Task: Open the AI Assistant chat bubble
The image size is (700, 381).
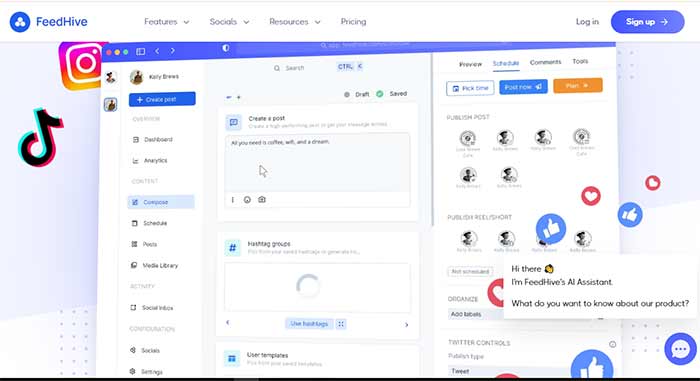Action: [680, 349]
